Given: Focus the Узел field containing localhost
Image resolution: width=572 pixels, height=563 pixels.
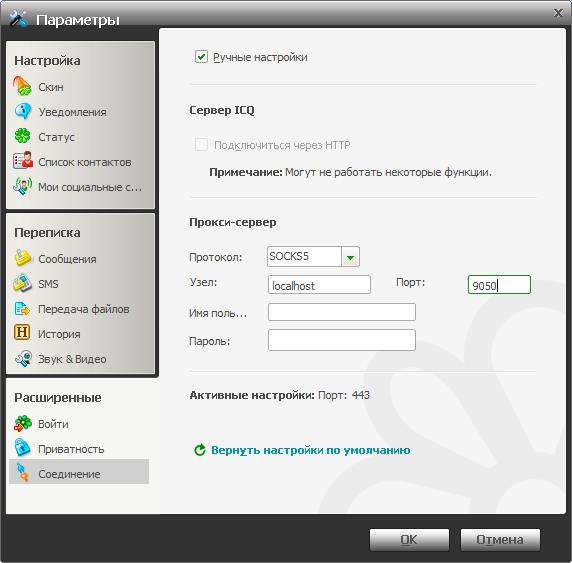Looking at the screenshot, I should coord(319,285).
